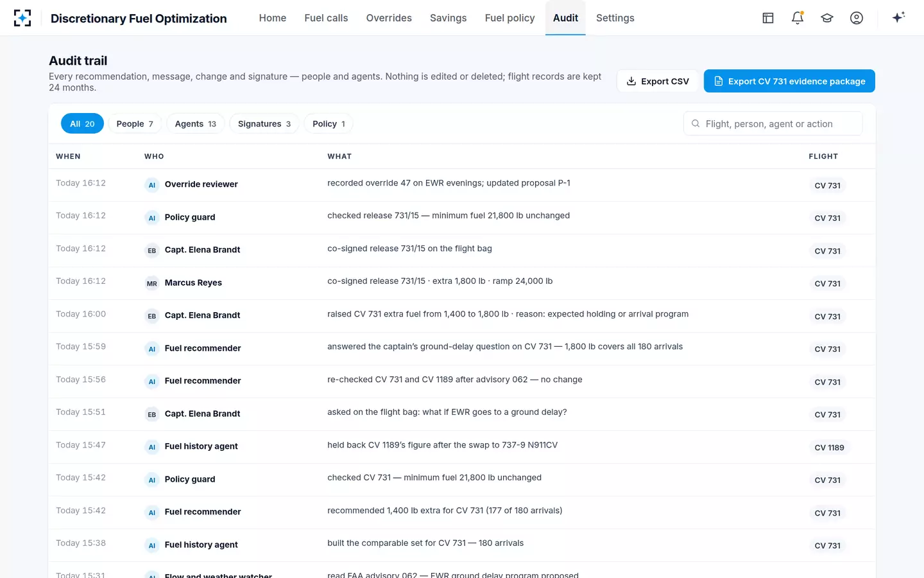Open the layout panel icon in the header
Image resolution: width=924 pixels, height=578 pixels.
tap(768, 18)
